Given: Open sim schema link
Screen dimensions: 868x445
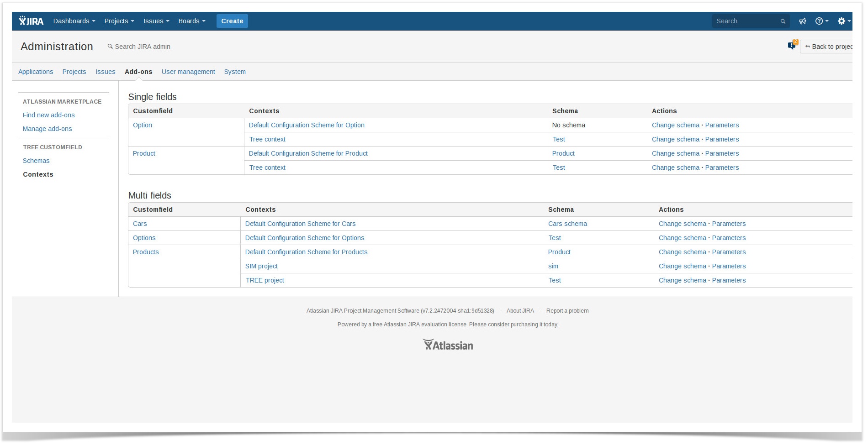Looking at the screenshot, I should (x=553, y=266).
